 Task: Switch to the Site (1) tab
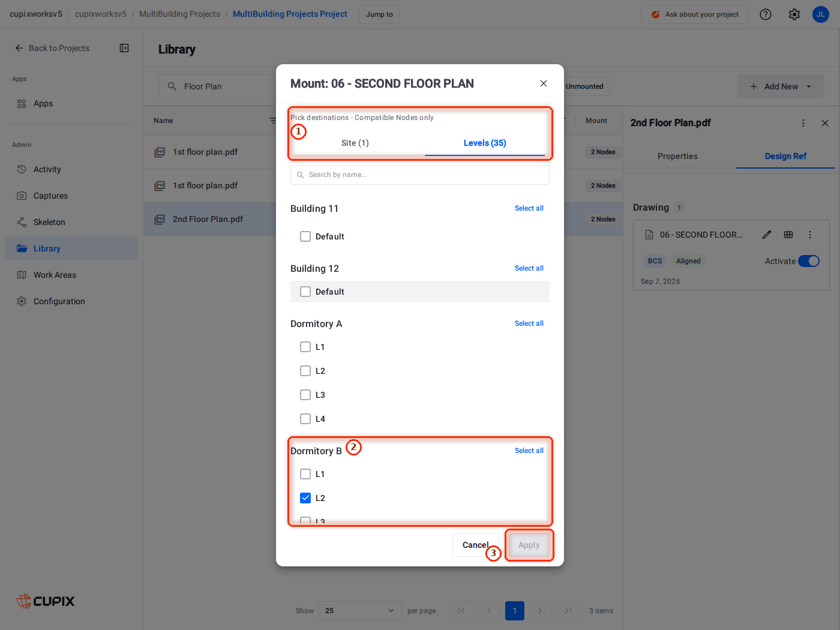[x=355, y=143]
